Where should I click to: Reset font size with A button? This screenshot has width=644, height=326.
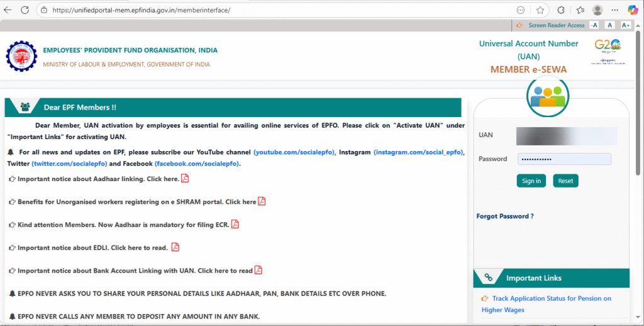click(609, 25)
